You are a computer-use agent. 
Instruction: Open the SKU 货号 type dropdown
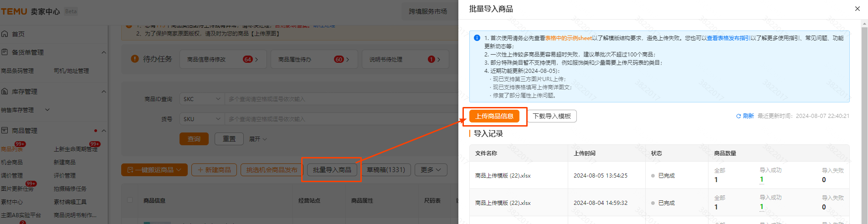(202, 119)
